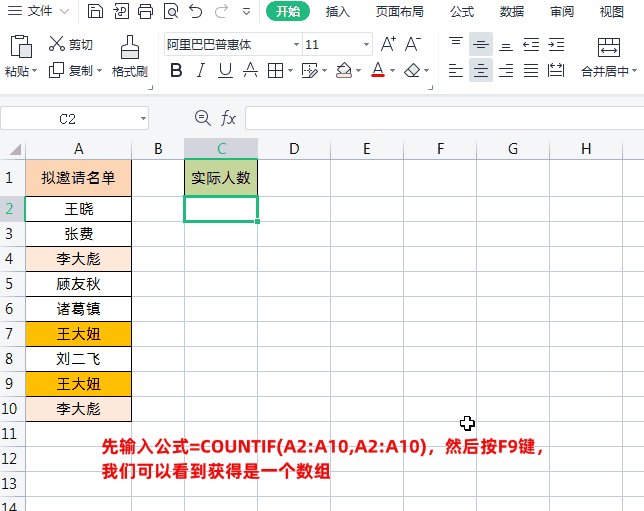Undo the last action
644x511 pixels.
[x=196, y=12]
